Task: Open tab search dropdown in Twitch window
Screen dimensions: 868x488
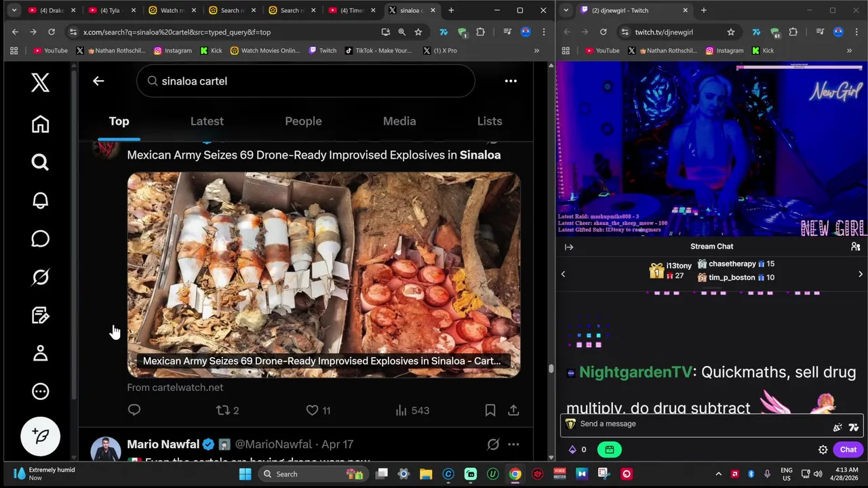Action: [x=566, y=10]
